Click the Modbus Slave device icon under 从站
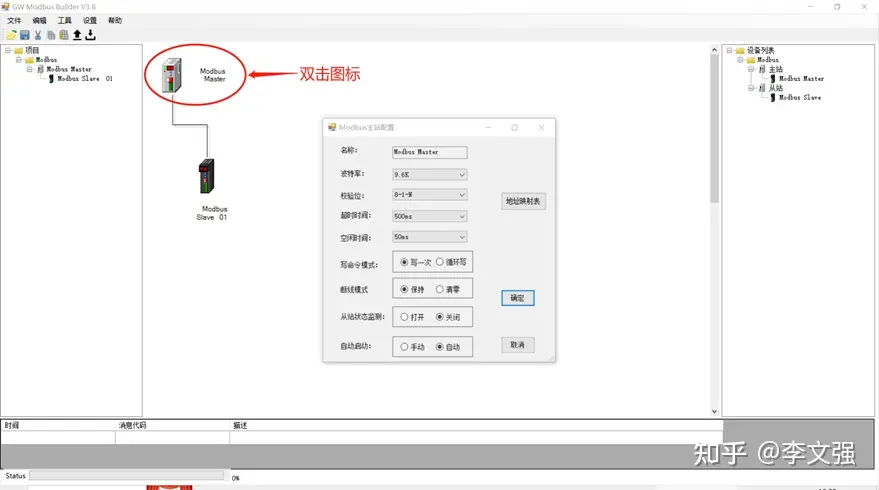This screenshot has height=490, width=879. click(x=772, y=98)
